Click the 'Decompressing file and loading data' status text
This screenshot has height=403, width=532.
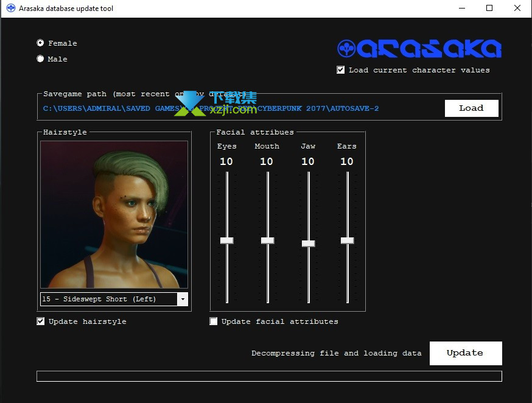click(337, 353)
